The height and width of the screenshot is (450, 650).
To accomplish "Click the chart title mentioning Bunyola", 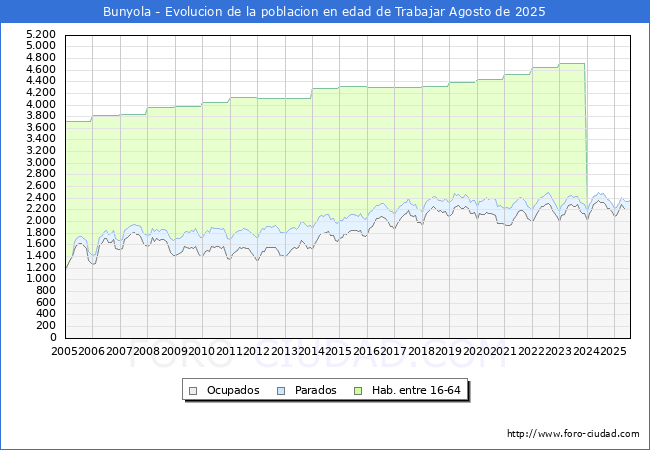I will pyautogui.click(x=324, y=12).
